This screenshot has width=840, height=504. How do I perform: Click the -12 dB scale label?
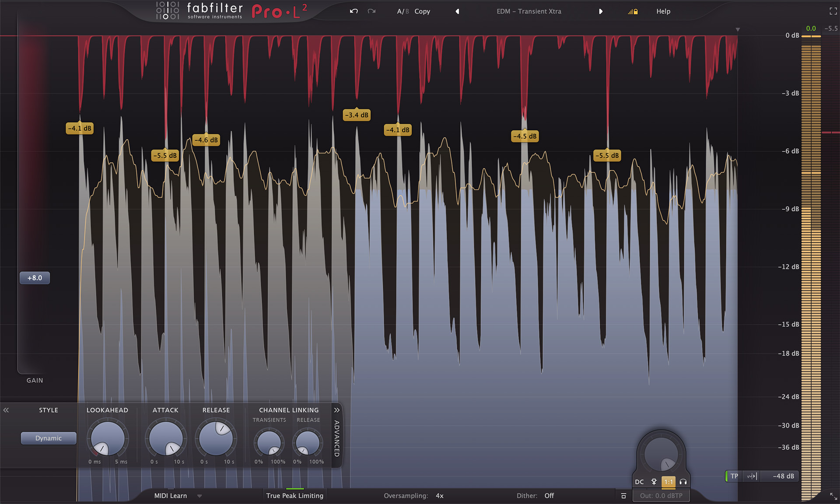point(788,267)
